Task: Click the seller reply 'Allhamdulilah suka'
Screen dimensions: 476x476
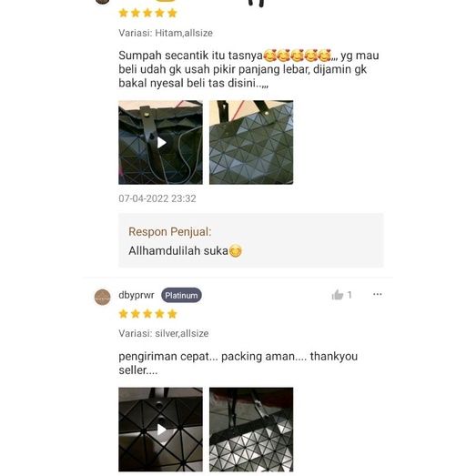Action: pyautogui.click(x=178, y=251)
